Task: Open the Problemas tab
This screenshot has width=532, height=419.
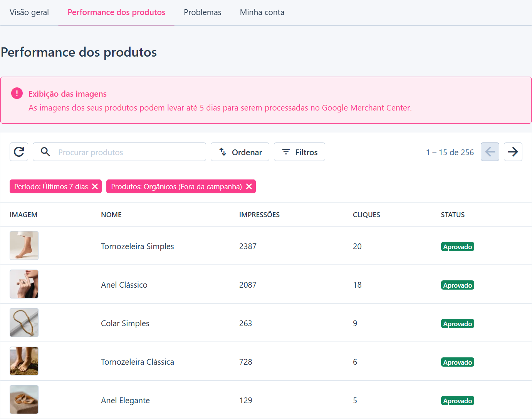Action: click(x=203, y=12)
